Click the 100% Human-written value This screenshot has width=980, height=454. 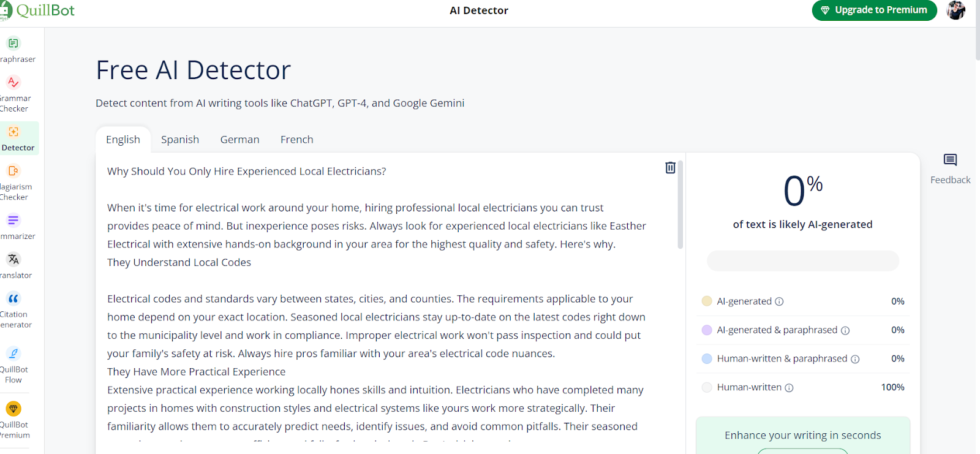point(892,387)
